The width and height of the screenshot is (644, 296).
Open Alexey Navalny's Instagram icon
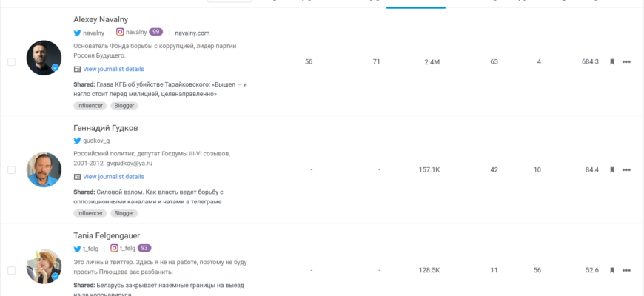pyautogui.click(x=120, y=33)
